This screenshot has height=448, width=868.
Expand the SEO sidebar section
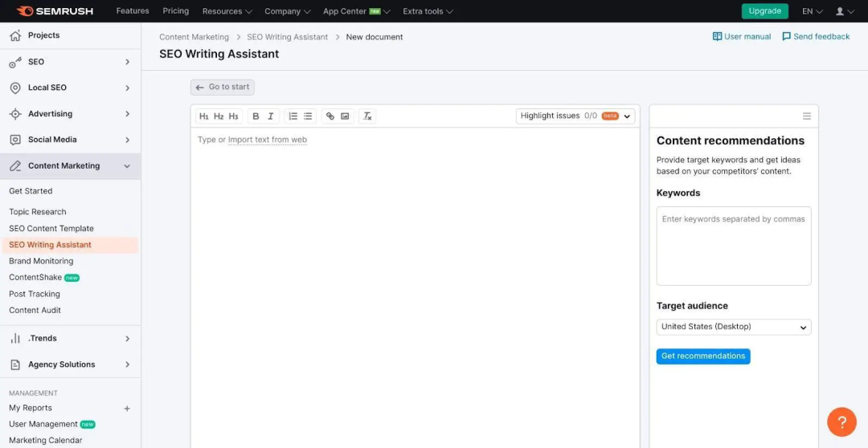(127, 62)
